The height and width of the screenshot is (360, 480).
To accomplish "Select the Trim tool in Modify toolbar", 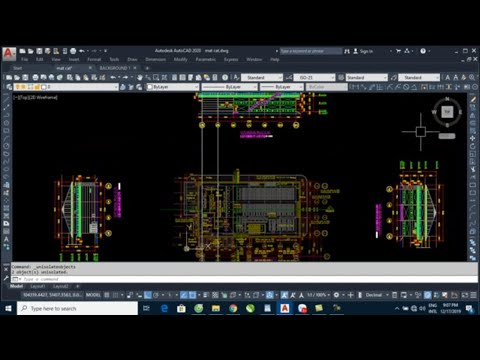I will click(473, 170).
